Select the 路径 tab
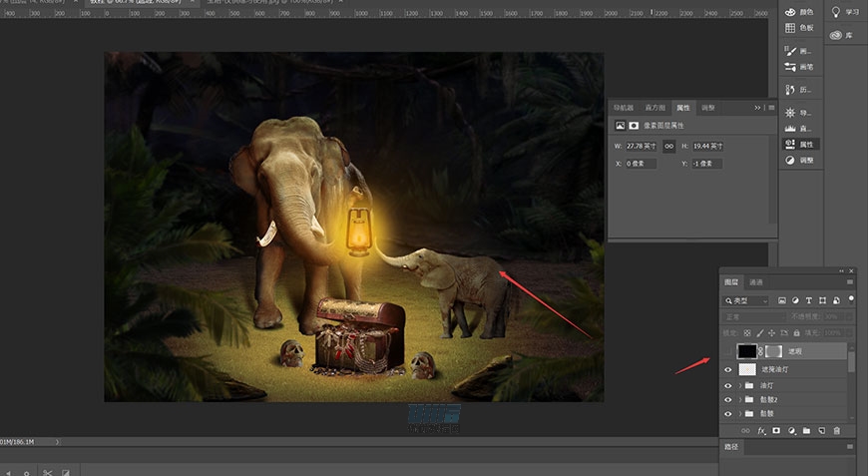 [731, 447]
